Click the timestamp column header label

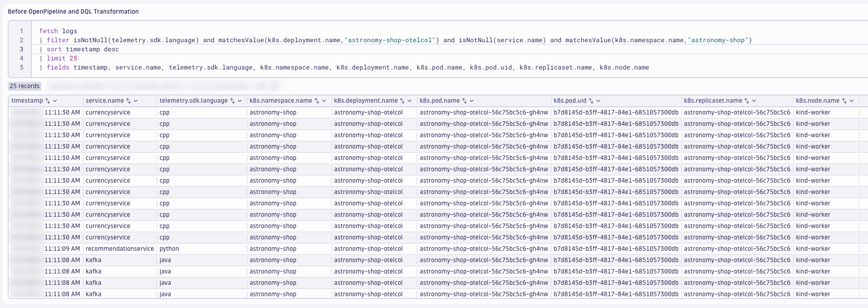pyautogui.click(x=27, y=101)
